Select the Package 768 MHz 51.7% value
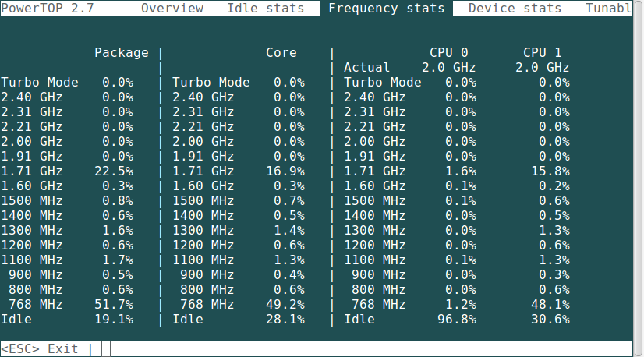This screenshot has width=644, height=357. (114, 305)
